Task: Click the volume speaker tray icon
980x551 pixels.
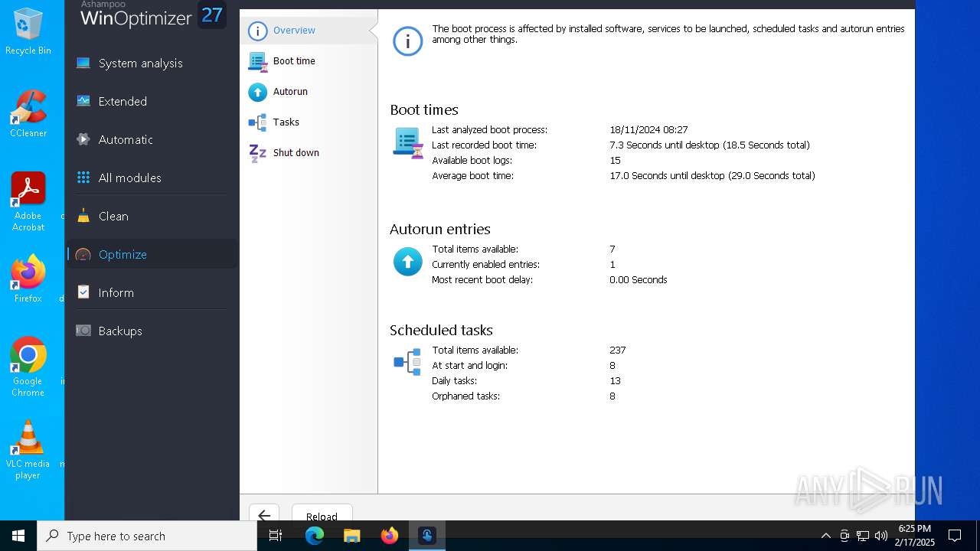Action: coord(881,536)
